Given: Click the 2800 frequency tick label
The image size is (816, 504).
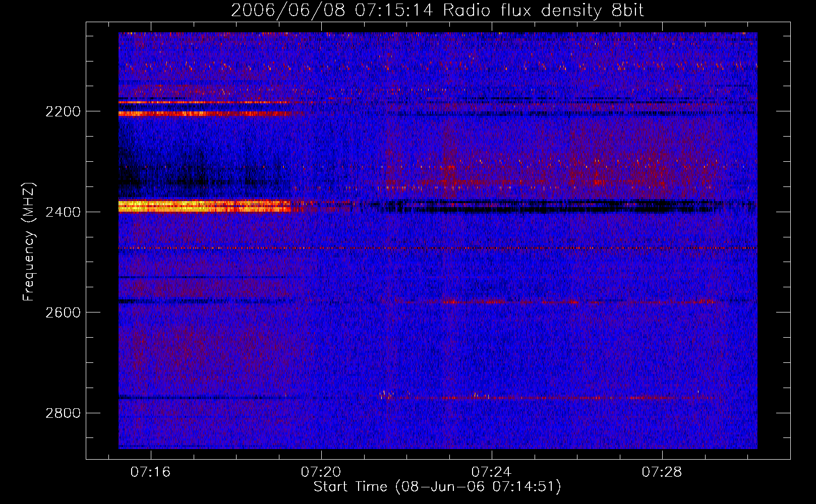Looking at the screenshot, I should tap(63, 413).
